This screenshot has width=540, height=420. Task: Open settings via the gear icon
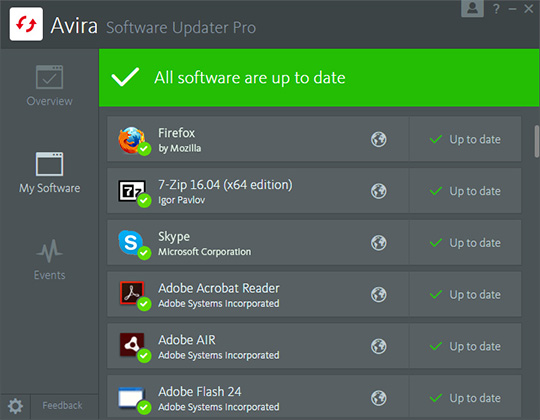[15, 406]
